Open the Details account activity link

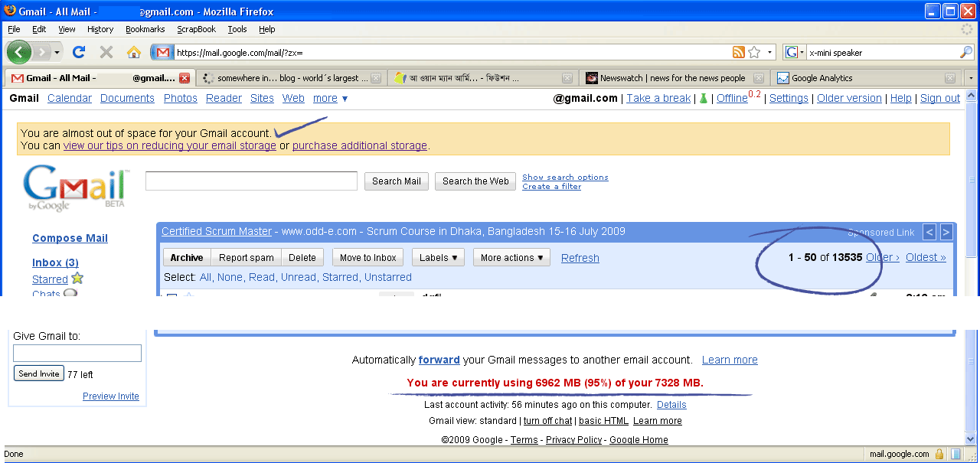pyautogui.click(x=671, y=405)
